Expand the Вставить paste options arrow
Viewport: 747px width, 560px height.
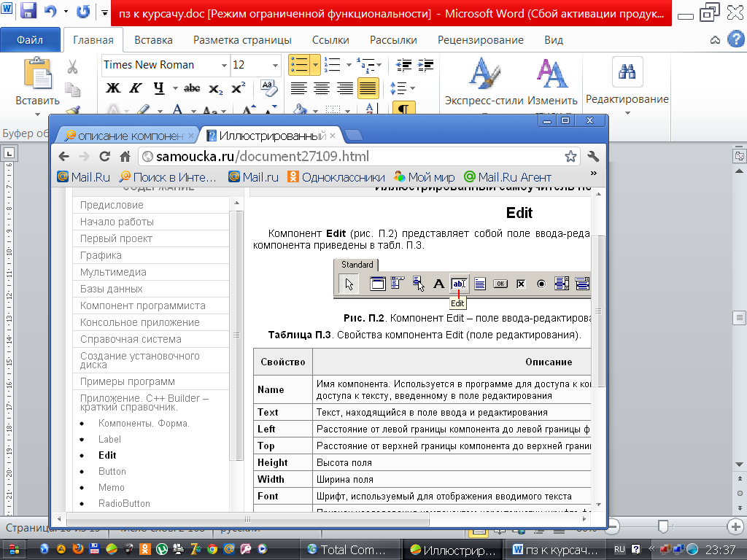coord(38,114)
